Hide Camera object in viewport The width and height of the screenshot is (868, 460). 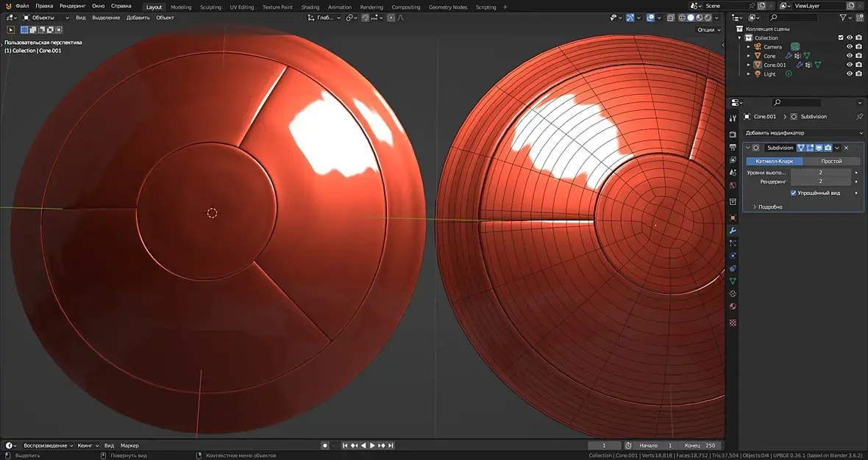(850, 47)
